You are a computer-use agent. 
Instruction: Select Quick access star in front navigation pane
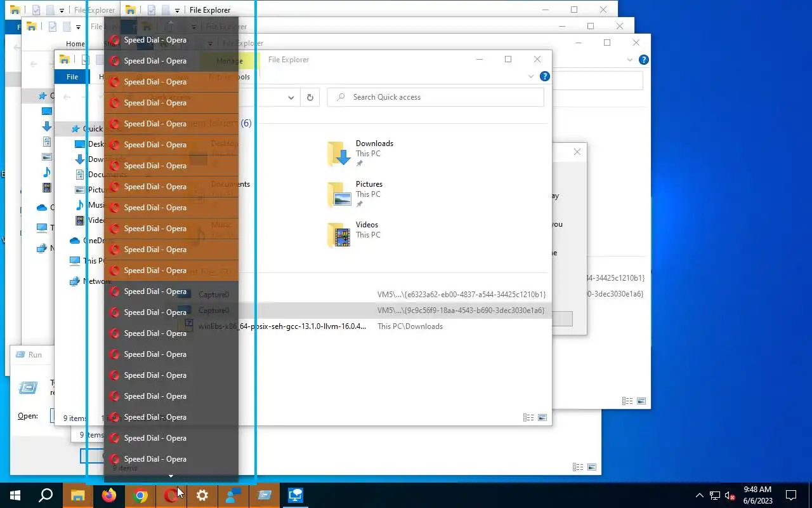[x=75, y=129]
